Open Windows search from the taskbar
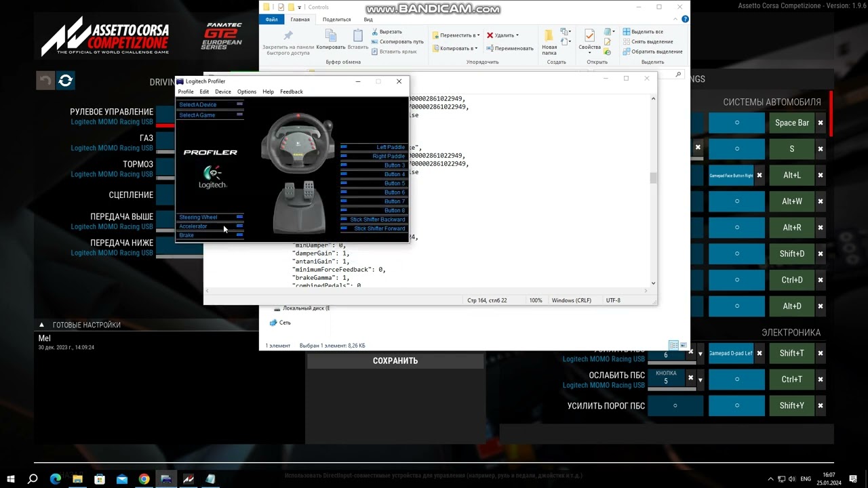 33,479
